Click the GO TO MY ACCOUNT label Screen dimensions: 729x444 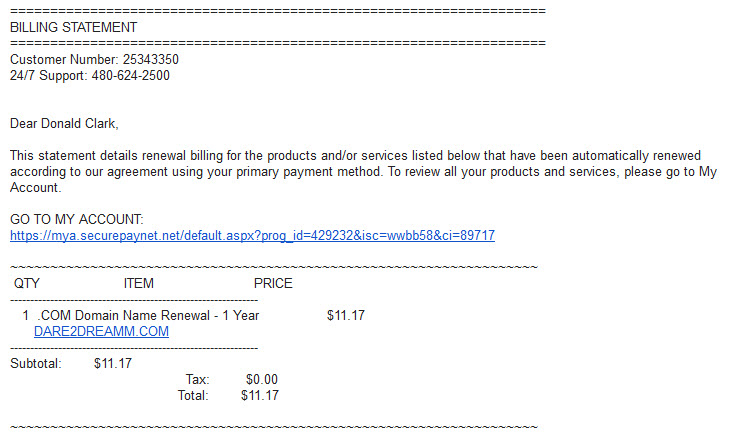pos(77,219)
